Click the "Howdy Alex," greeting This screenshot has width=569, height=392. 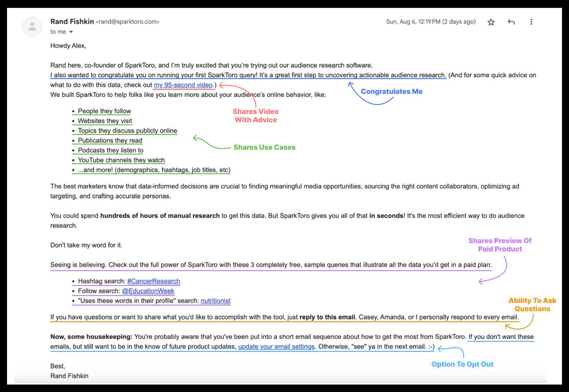(68, 45)
